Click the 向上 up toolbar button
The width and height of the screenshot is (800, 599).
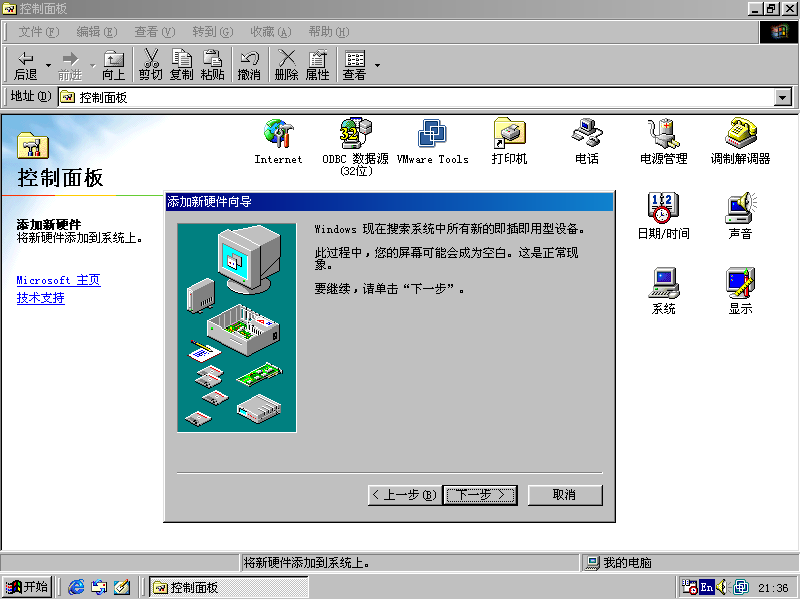(113, 65)
